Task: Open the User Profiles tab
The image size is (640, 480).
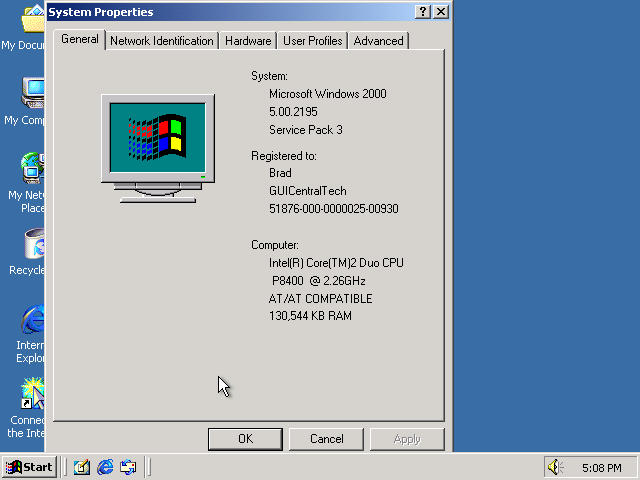Action: pyautogui.click(x=313, y=41)
